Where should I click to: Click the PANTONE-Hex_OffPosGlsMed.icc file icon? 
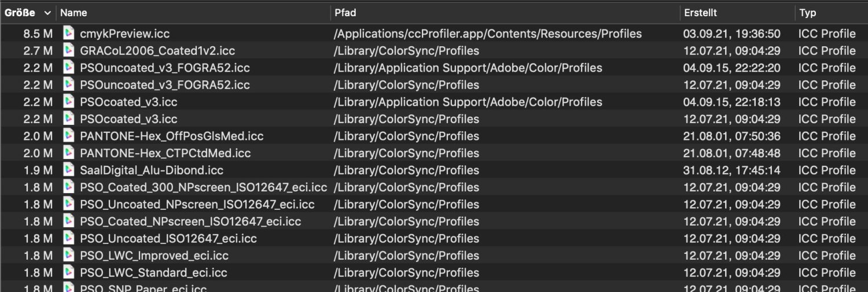69,136
